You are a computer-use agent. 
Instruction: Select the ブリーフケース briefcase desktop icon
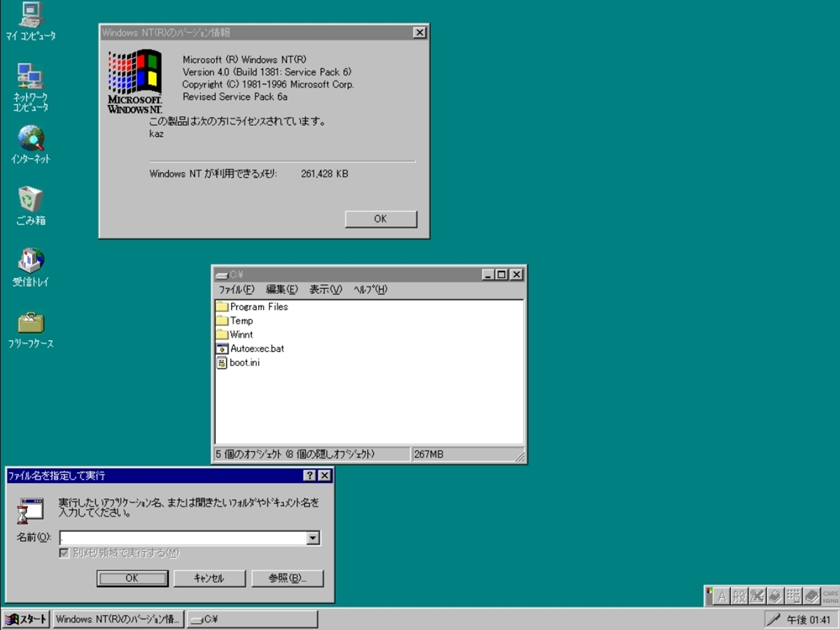pos(31,323)
